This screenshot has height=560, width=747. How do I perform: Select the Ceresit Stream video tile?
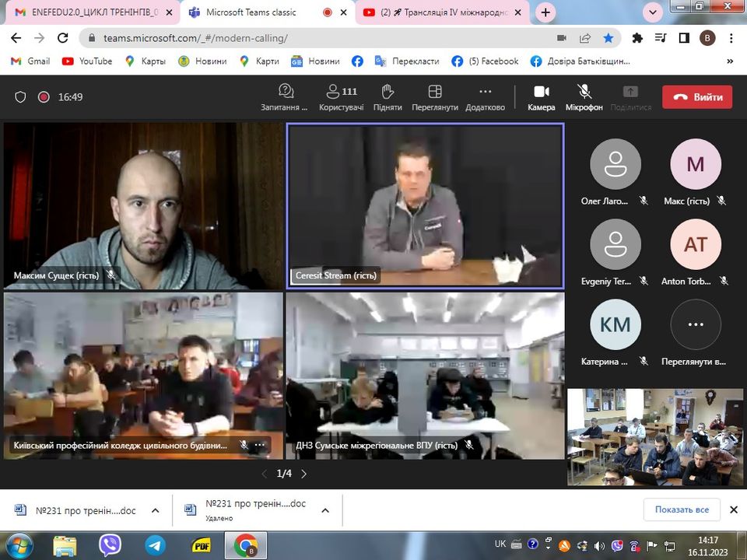[425, 206]
